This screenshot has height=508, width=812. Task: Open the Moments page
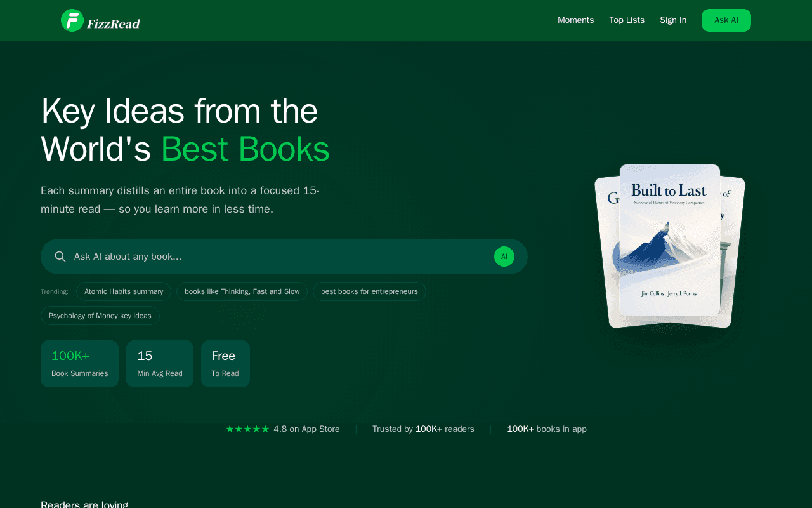point(575,20)
